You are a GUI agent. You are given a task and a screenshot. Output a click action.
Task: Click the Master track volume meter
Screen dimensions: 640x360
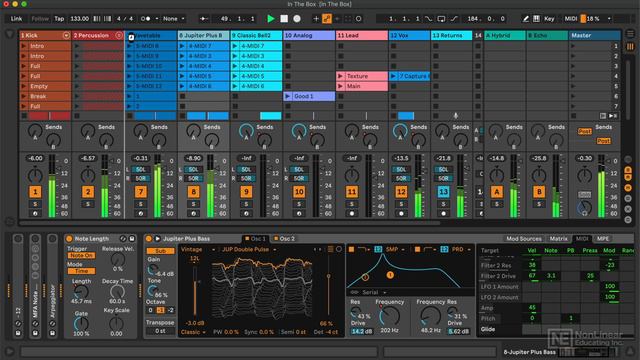point(601,186)
